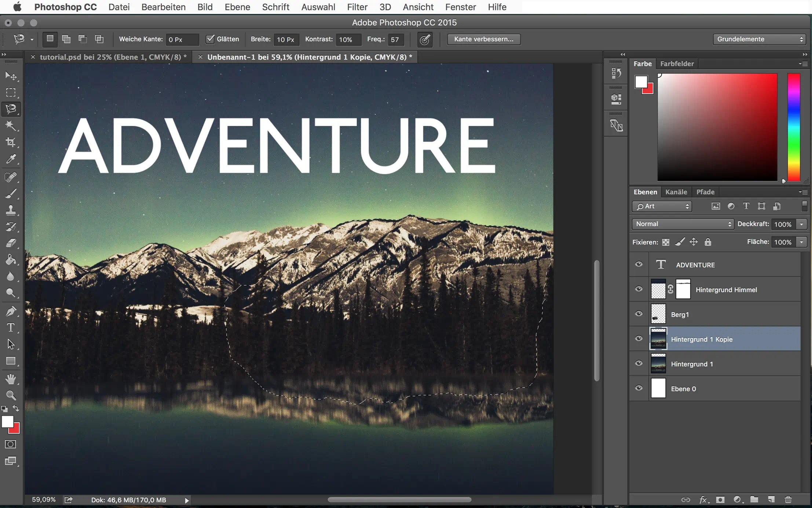The image size is (812, 508).
Task: Select the Hand tool
Action: [x=11, y=378]
